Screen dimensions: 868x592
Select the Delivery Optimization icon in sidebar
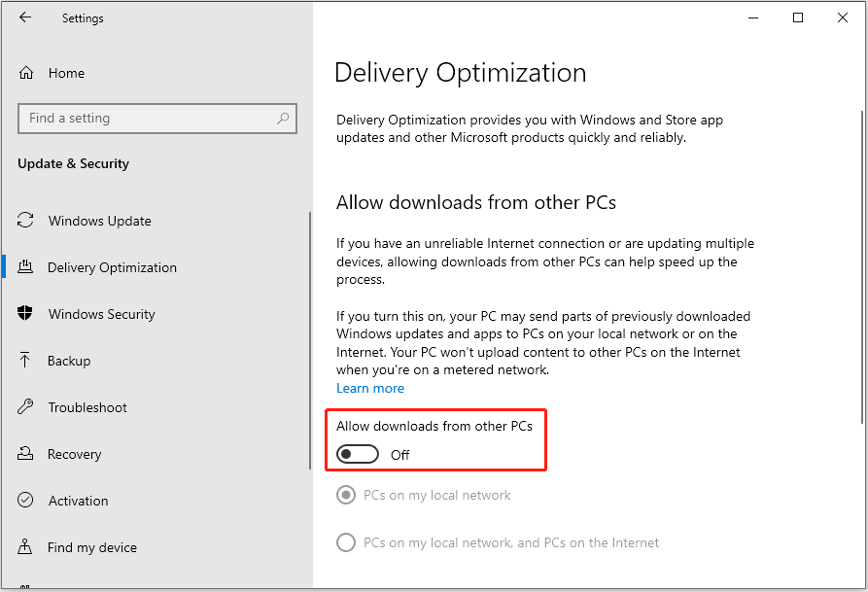[x=26, y=267]
